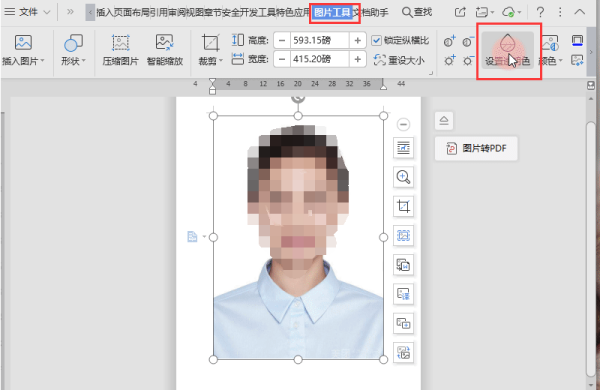The width and height of the screenshot is (600, 390).
Task: Click the vertical scrollbar thumb
Action: (591, 249)
